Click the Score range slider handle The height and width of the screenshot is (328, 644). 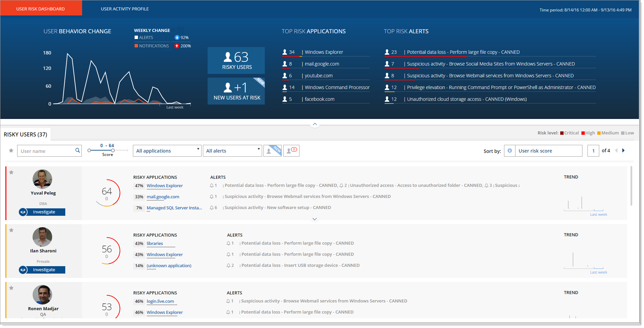point(113,150)
